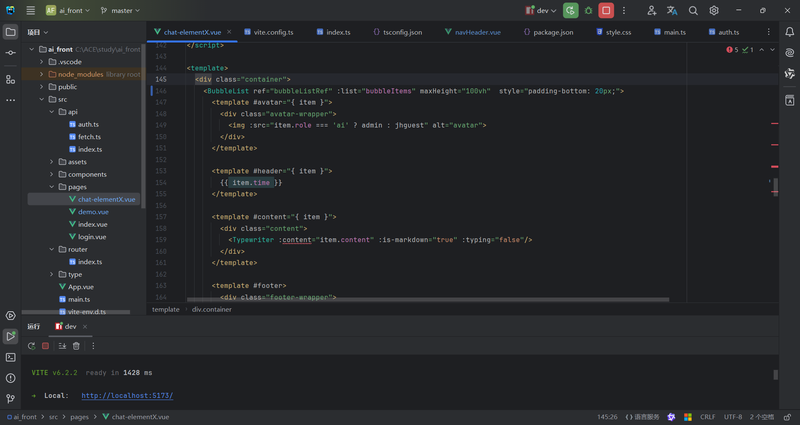Start debugging dev with the bug icon

point(588,10)
